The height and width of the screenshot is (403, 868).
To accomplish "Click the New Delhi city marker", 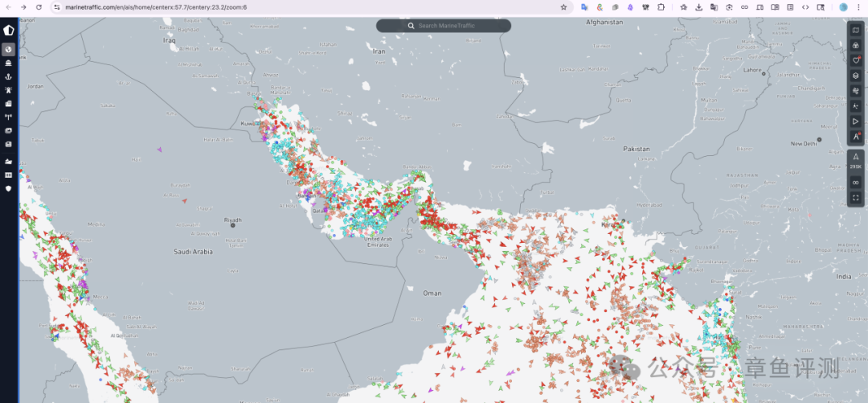I will pos(819,140).
